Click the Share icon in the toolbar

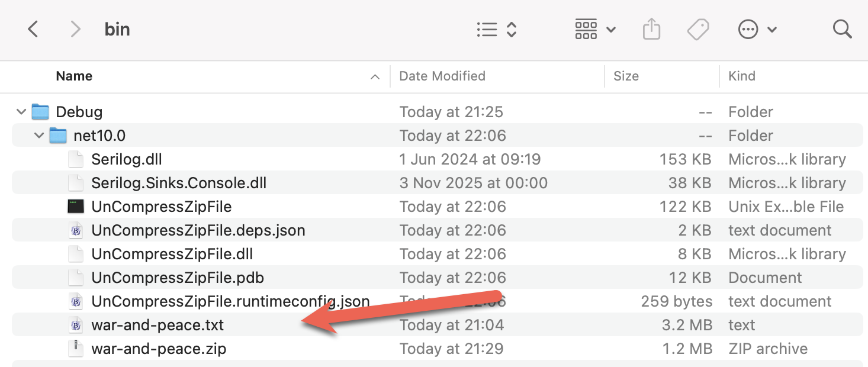(x=651, y=28)
